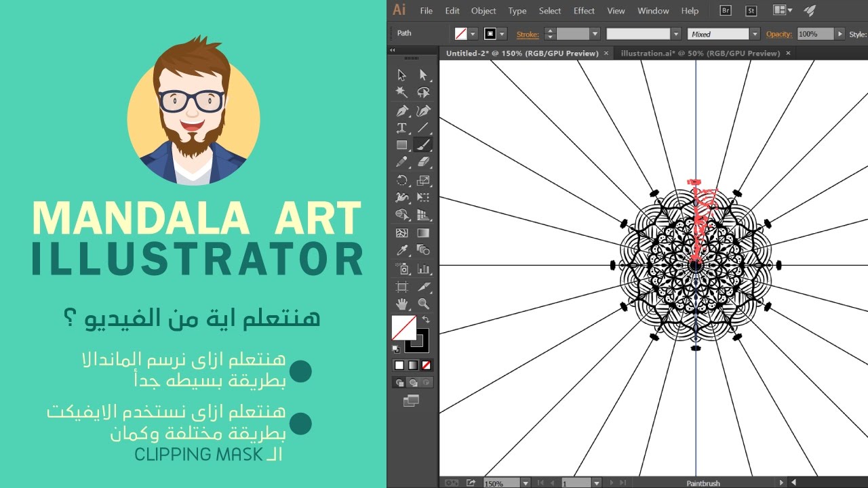
Task: Select the Blend tool
Action: (x=423, y=251)
